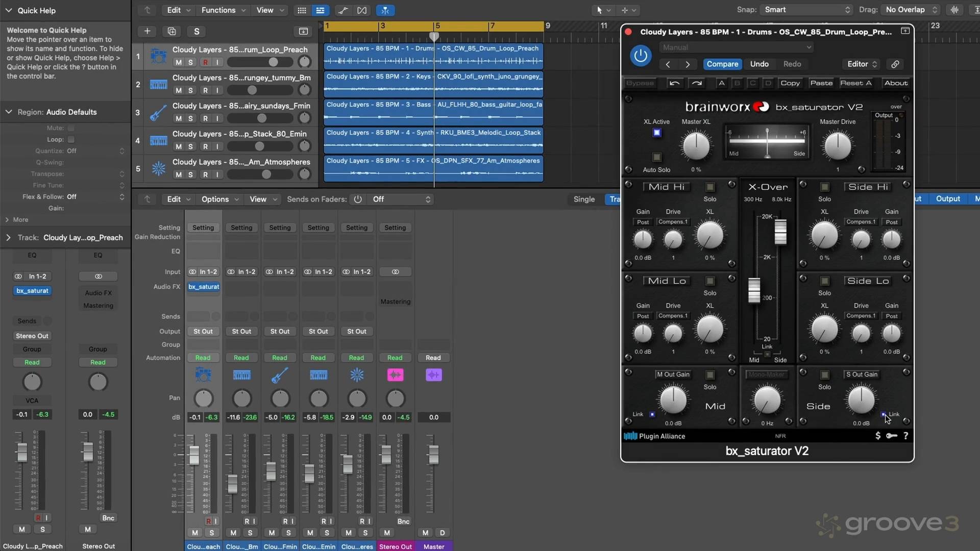This screenshot has width=980, height=551.
Task: Click the key license icon in plugin
Action: click(x=891, y=436)
